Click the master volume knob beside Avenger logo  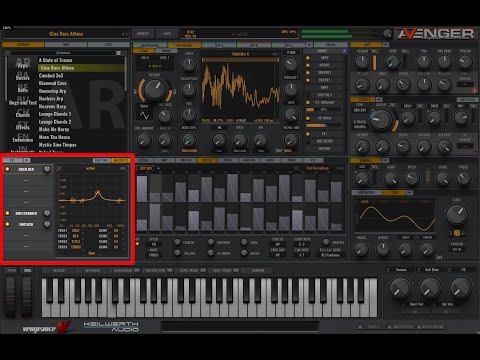click(387, 33)
